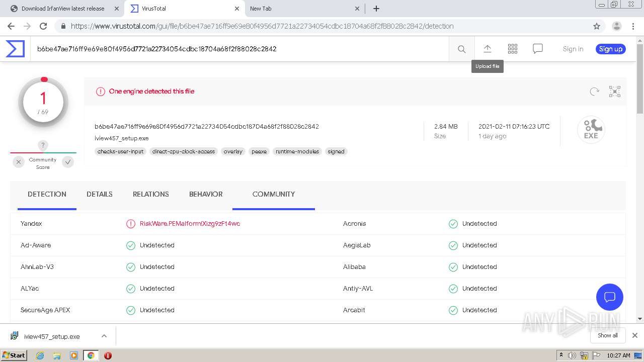This screenshot has height=362, width=644.
Task: Open the comments speech bubble icon
Action: pos(538,49)
